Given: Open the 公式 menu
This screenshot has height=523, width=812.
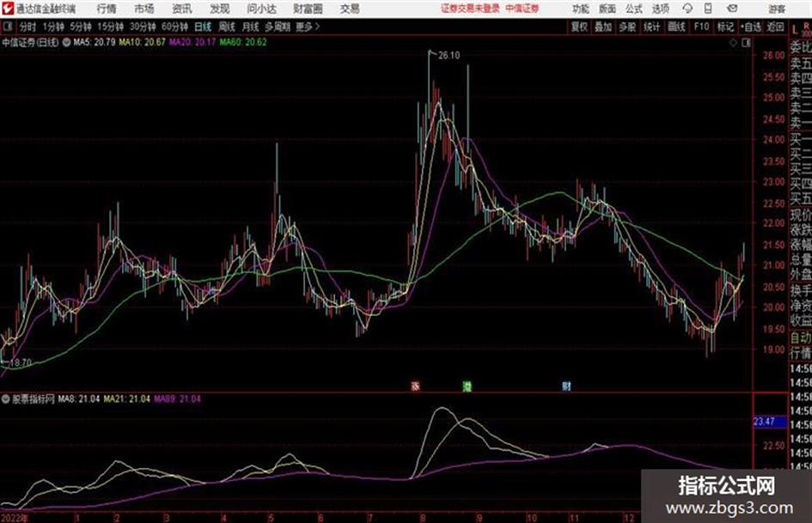Looking at the screenshot, I should point(634,9).
